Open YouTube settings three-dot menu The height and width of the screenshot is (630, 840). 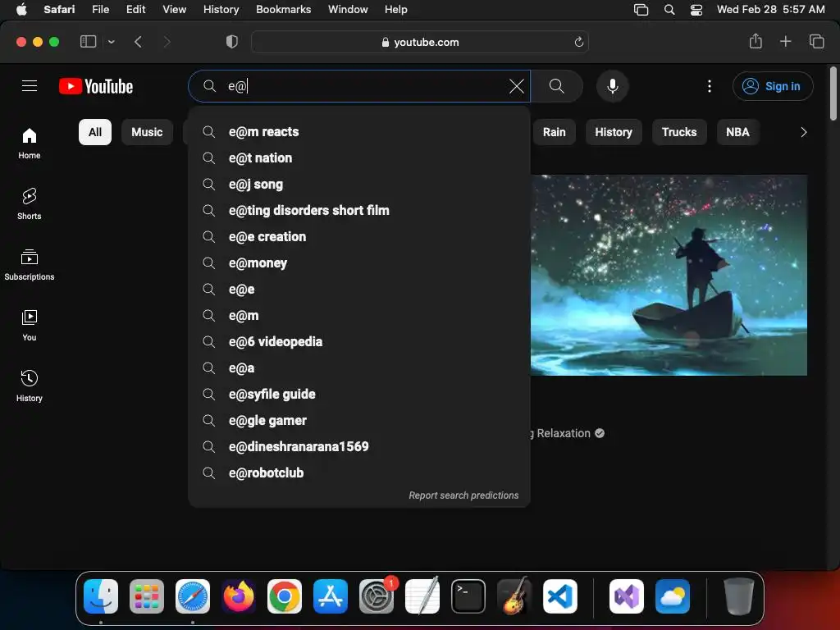pos(710,86)
